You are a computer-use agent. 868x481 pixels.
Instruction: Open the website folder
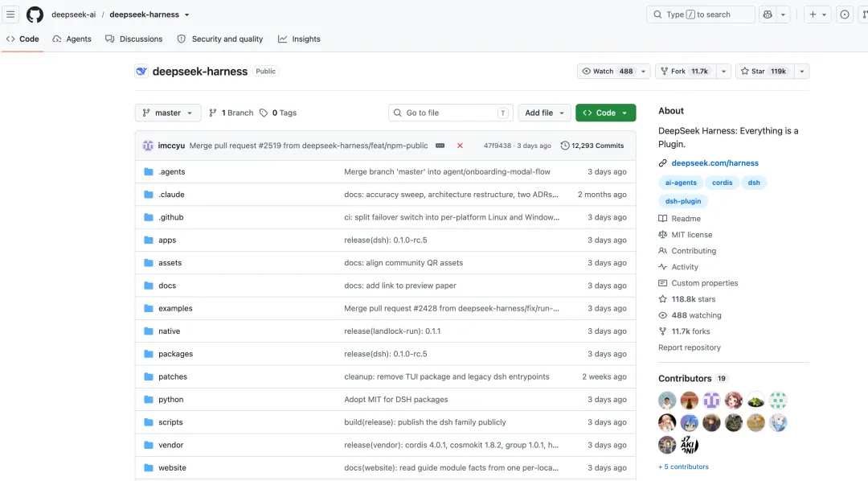[172, 467]
